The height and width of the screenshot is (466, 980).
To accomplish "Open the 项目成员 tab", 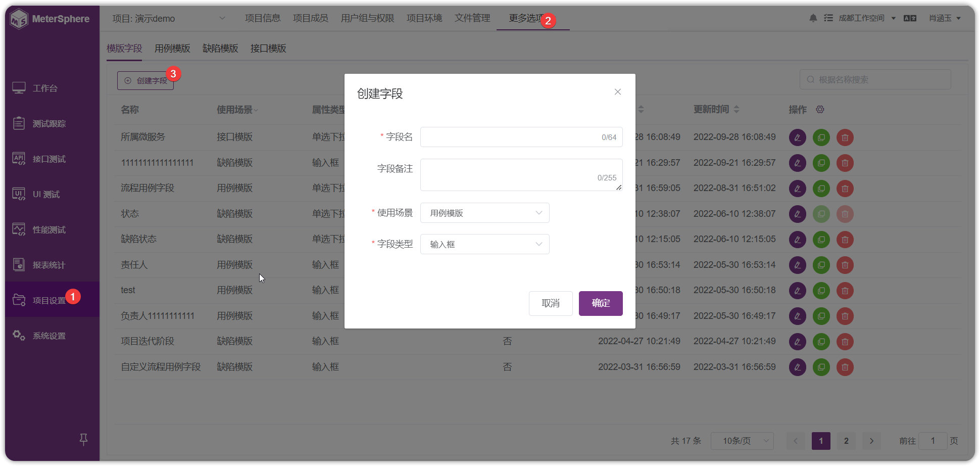I will coord(311,18).
